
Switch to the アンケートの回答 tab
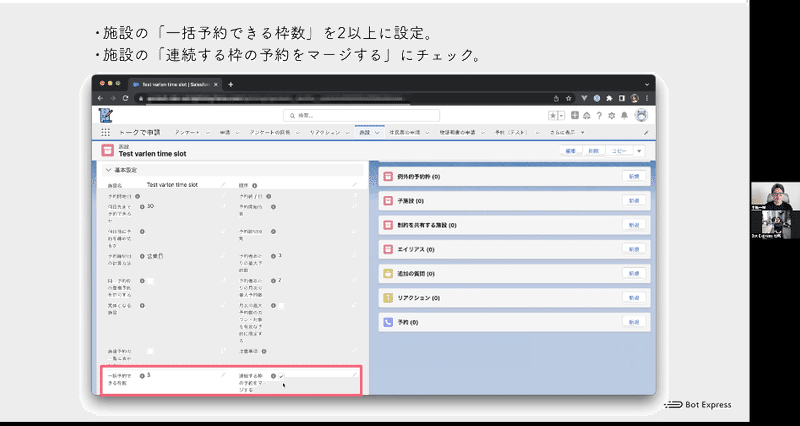270,133
